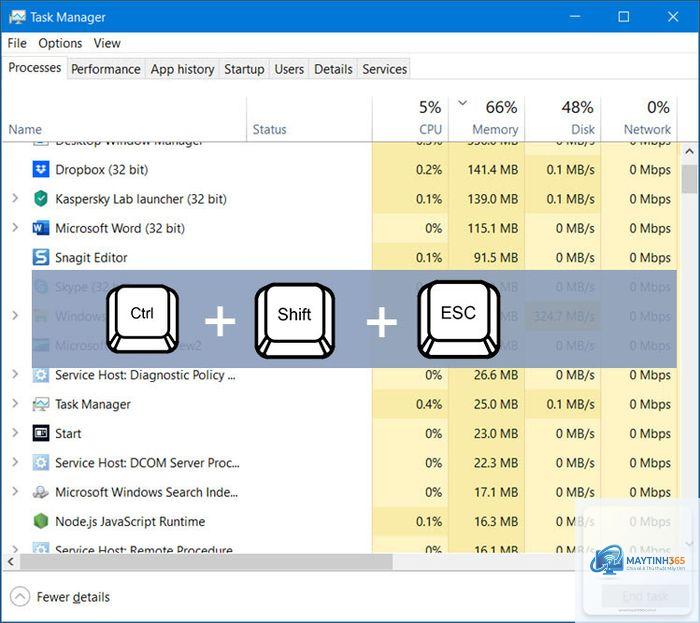Switch to the Performance tab

[x=106, y=69]
